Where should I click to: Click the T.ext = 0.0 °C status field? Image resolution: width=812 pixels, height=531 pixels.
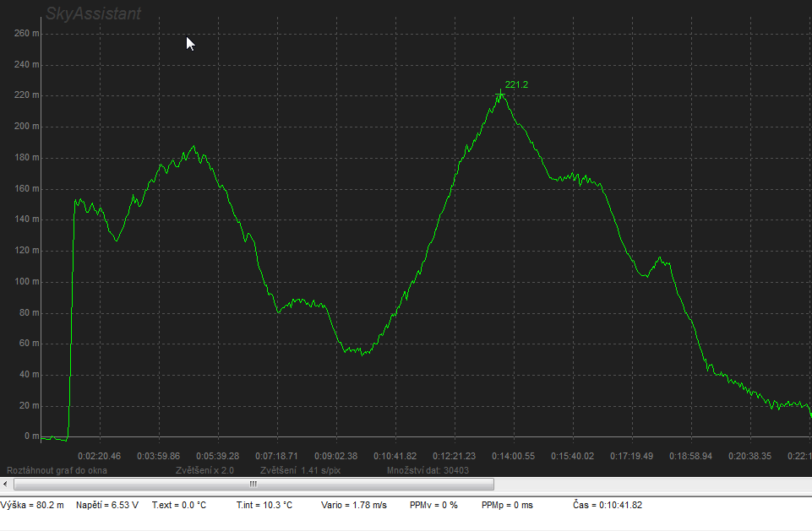point(179,505)
